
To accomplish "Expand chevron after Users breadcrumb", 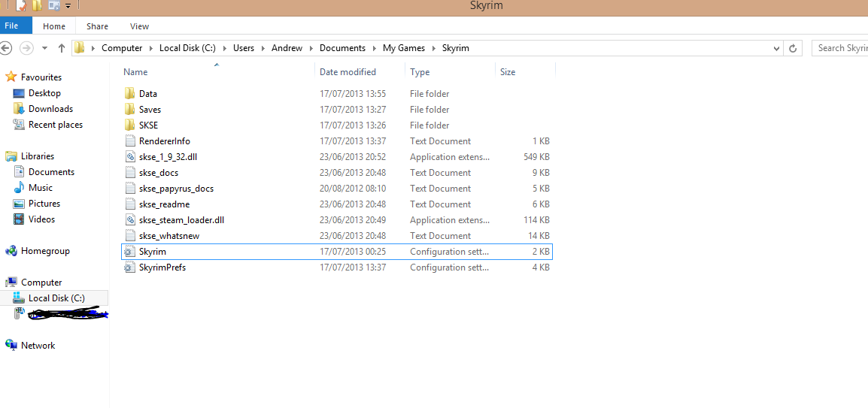I will tap(263, 48).
